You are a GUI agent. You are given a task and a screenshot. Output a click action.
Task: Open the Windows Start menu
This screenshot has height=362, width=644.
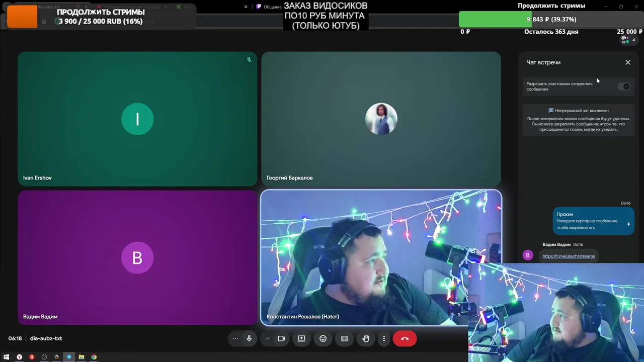[x=7, y=357]
